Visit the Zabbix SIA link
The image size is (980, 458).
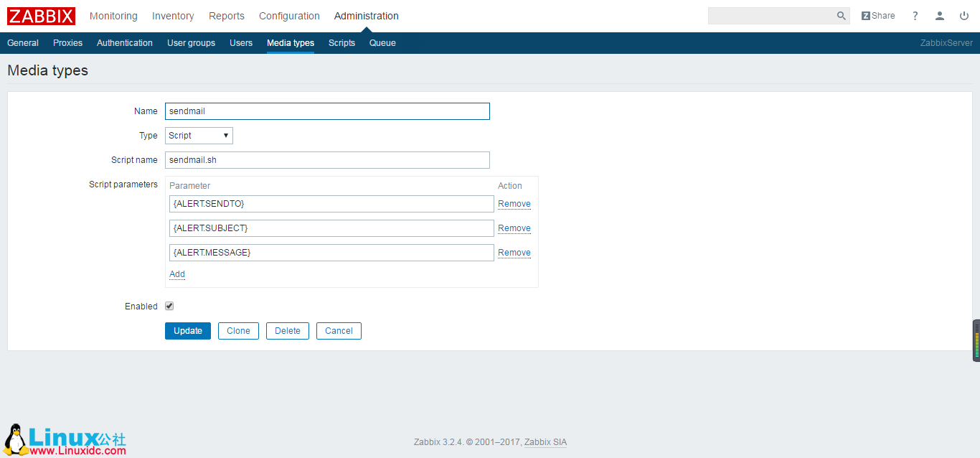pos(545,441)
